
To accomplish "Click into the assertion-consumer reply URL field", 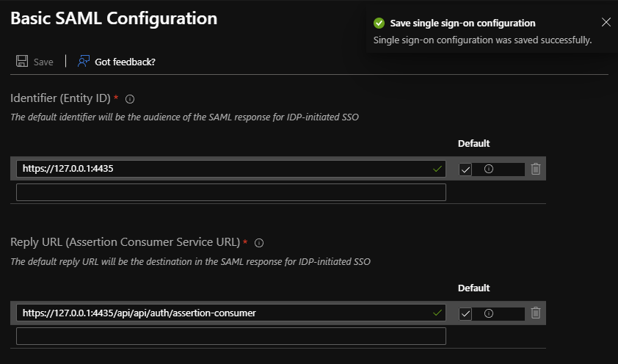I will coord(220,313).
